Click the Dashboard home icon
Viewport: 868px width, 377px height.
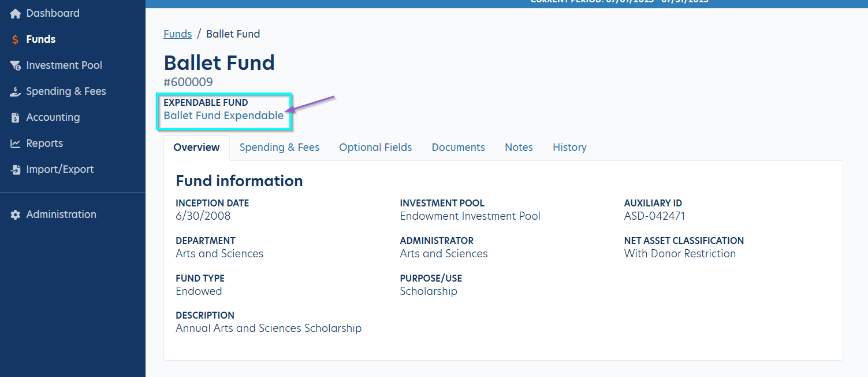pyautogui.click(x=16, y=13)
